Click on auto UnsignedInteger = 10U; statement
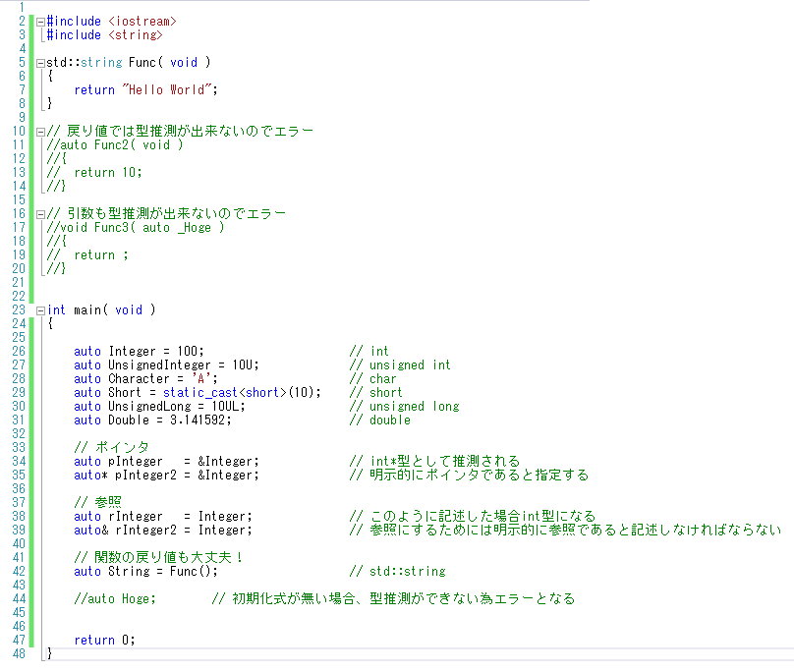 pyautogui.click(x=167, y=364)
